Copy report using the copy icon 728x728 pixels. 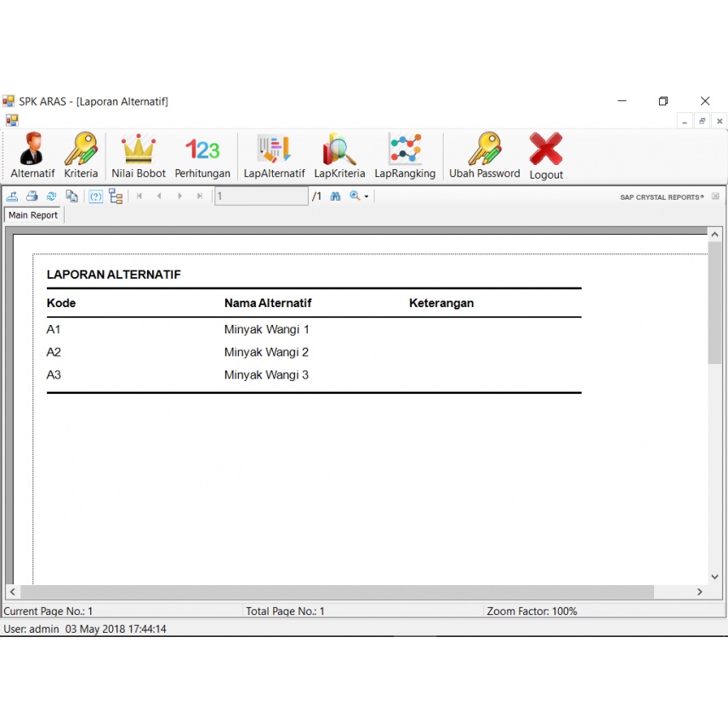click(x=71, y=196)
